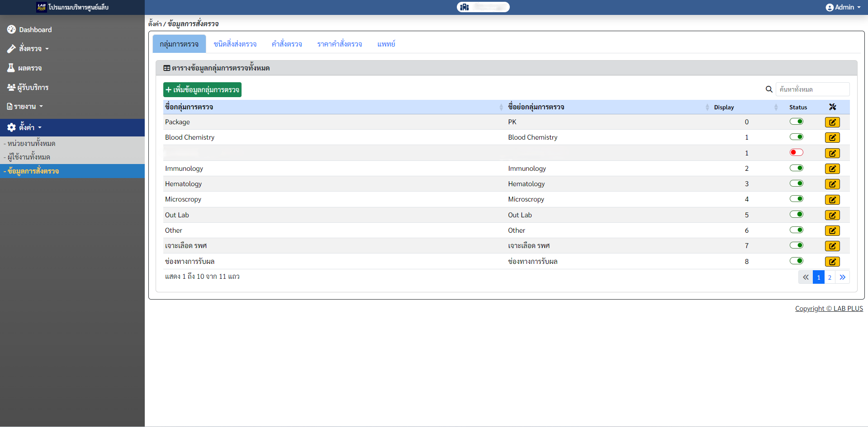Click the search magnifier icon
This screenshot has width=868, height=427.
(x=768, y=89)
